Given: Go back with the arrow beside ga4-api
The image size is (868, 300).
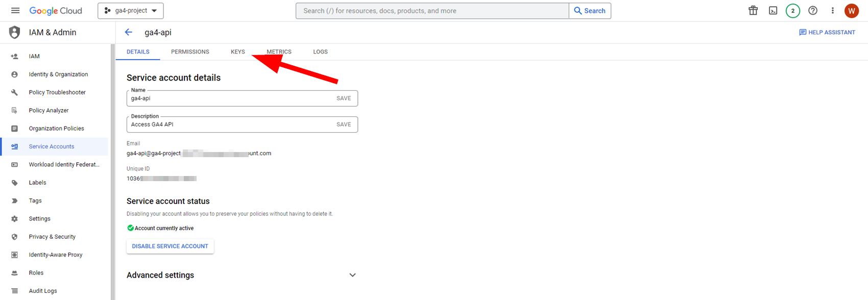Looking at the screenshot, I should coord(129,32).
